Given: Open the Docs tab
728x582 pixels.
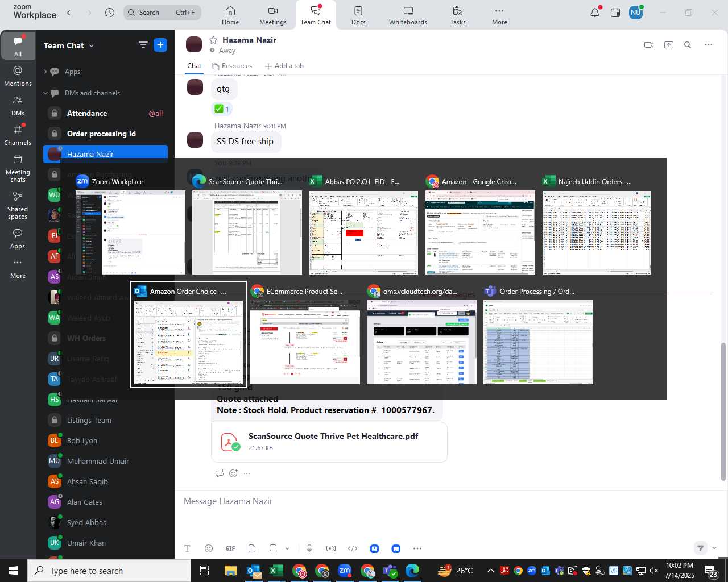Looking at the screenshot, I should (358, 15).
